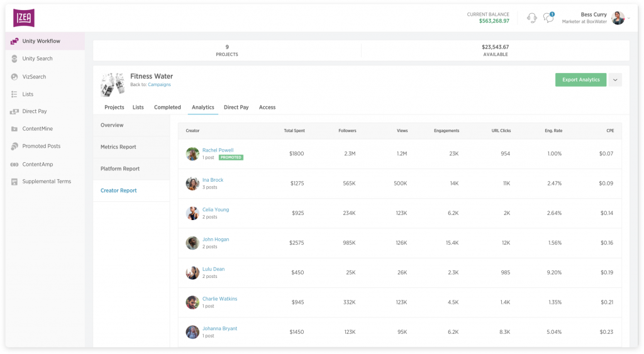Open the ContentAmp sidebar icon
Image resolution: width=644 pixels, height=354 pixels.
click(14, 164)
